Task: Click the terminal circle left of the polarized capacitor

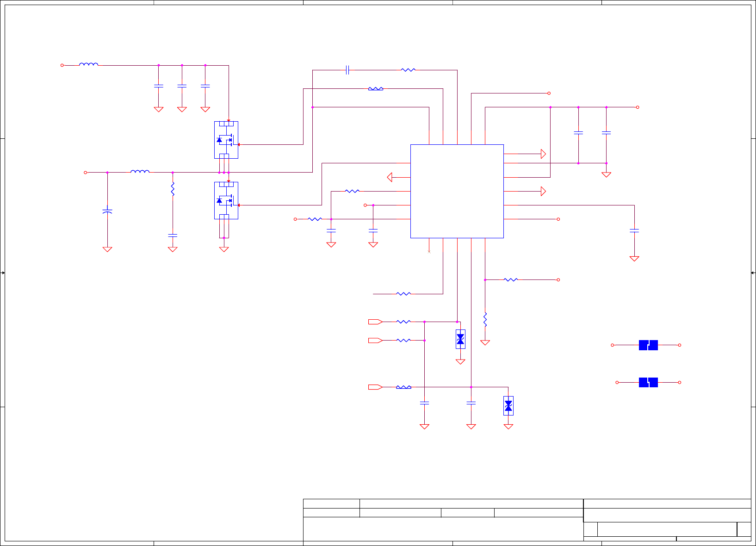Action: (85, 172)
